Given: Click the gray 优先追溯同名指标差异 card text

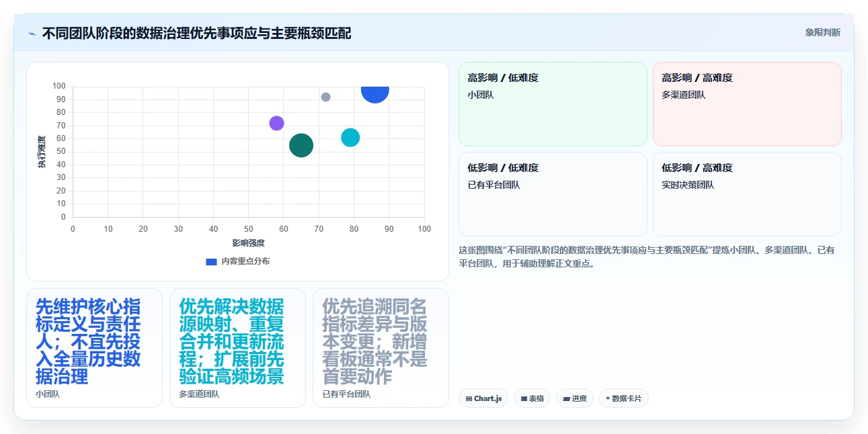Looking at the screenshot, I should coord(374,341).
